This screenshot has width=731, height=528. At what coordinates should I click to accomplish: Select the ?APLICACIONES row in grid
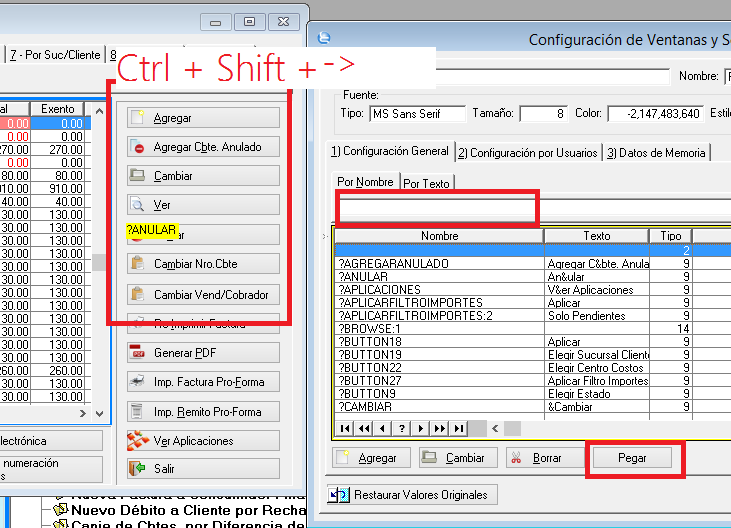click(x=438, y=290)
